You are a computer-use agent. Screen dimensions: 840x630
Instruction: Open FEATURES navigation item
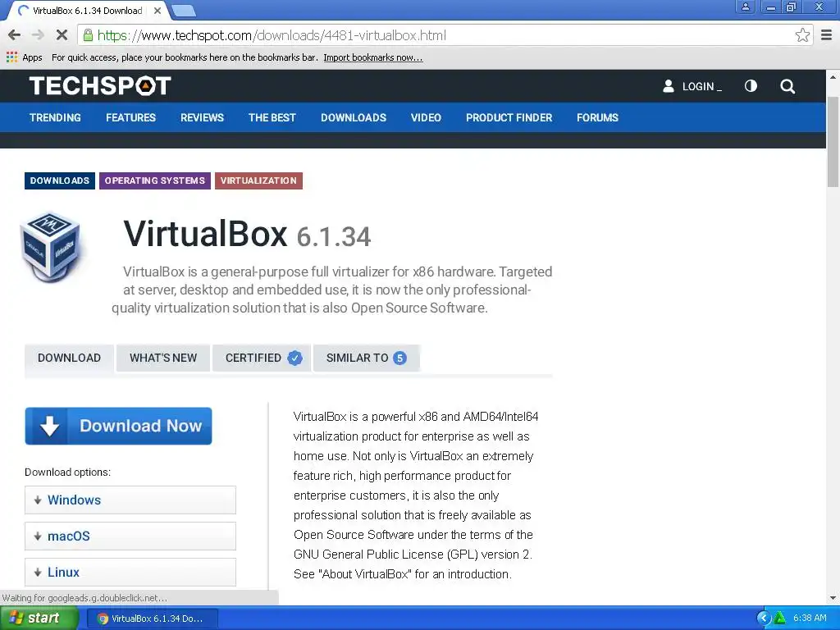point(130,117)
